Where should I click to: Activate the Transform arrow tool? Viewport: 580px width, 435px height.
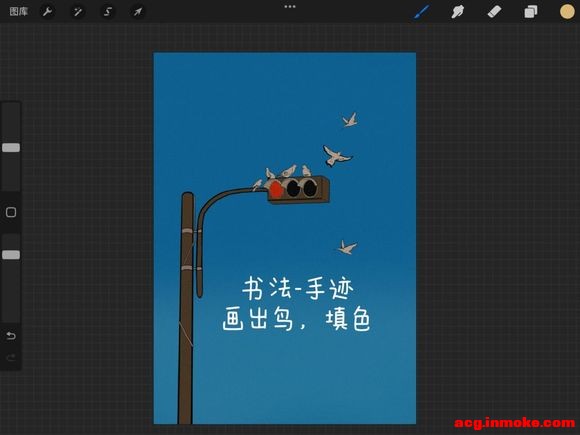coord(138,12)
